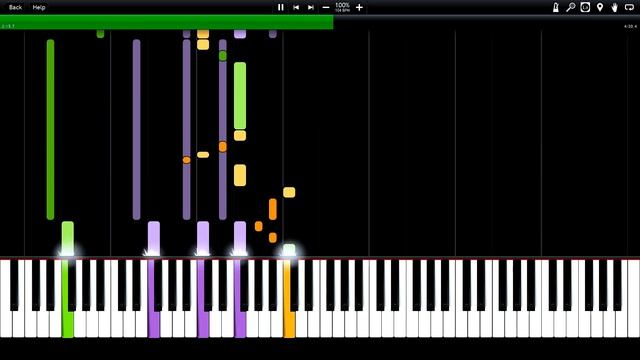Increase playback speed with the plus button
The height and width of the screenshot is (360, 640).
[359, 7]
